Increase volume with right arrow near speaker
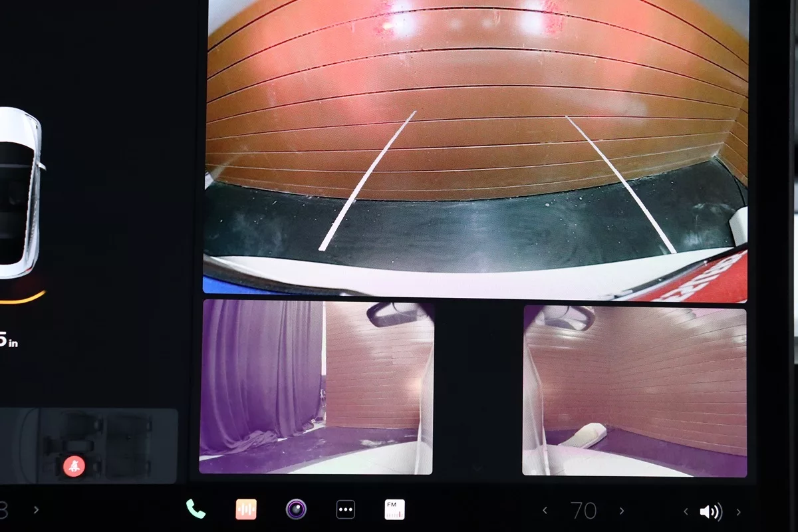The width and height of the screenshot is (798, 532). [738, 511]
